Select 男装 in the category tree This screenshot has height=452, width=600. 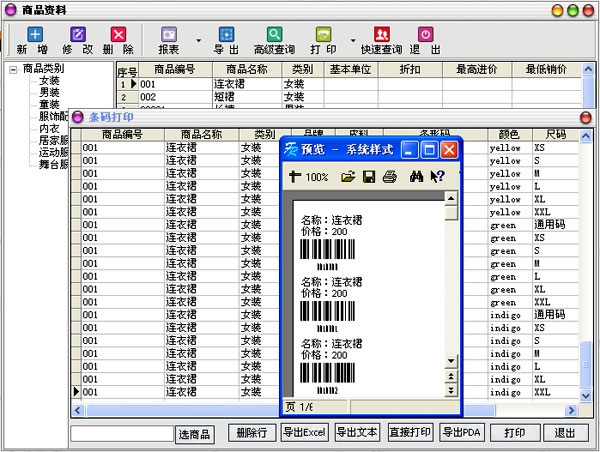click(49, 93)
